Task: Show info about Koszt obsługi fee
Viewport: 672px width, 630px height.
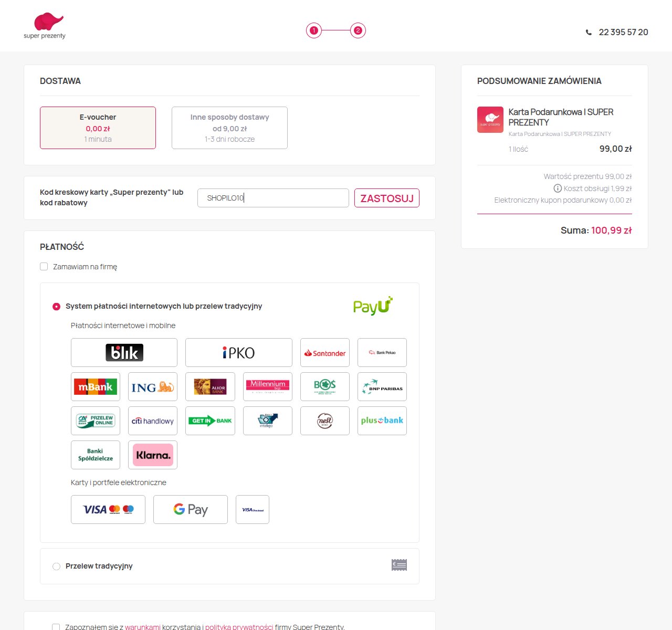Action: pos(558,188)
